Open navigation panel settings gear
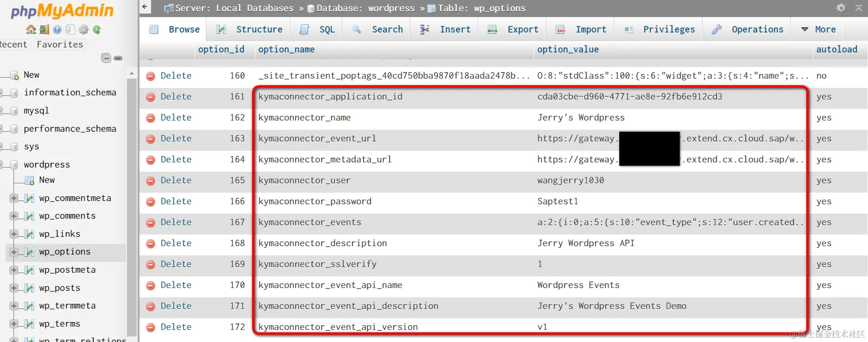 [x=84, y=30]
